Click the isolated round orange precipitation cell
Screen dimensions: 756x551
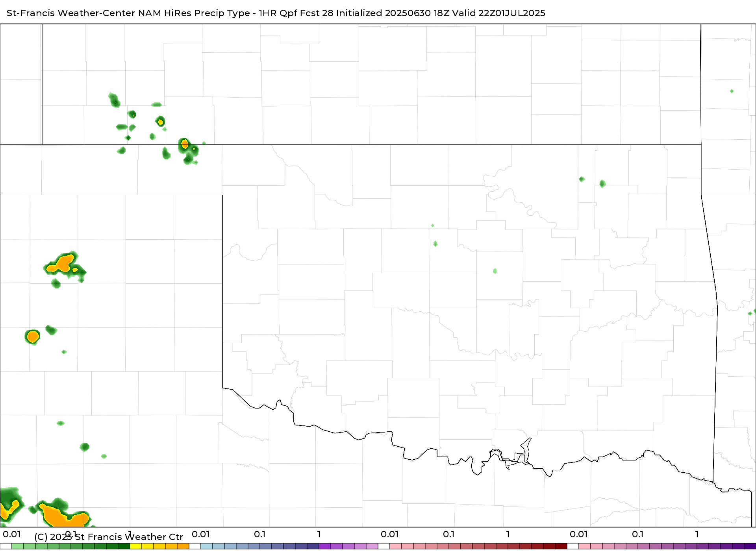(x=33, y=337)
